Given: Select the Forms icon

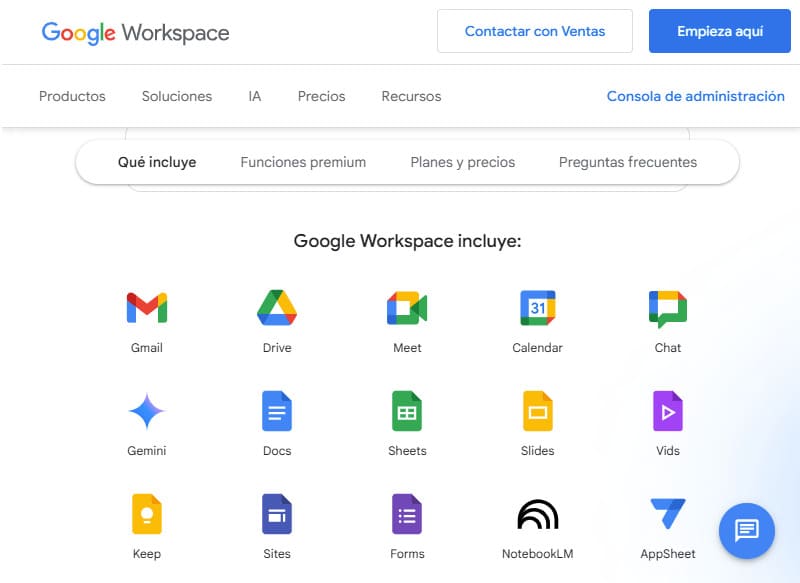Looking at the screenshot, I should (407, 514).
